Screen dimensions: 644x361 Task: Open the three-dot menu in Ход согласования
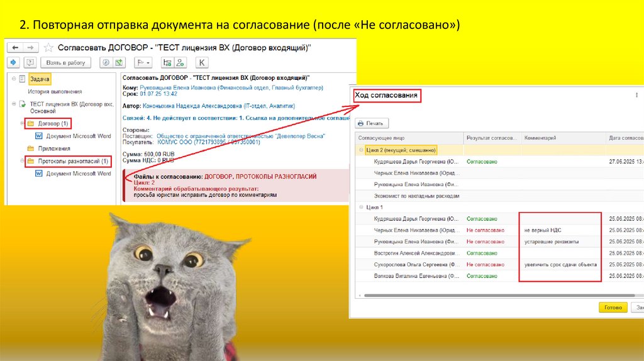pos(636,95)
